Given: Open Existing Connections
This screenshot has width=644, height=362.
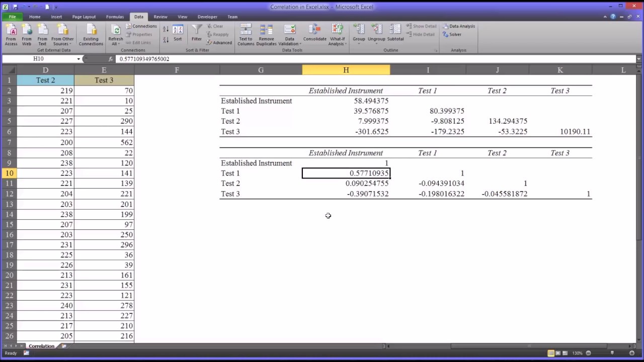Looking at the screenshot, I should [x=91, y=35].
